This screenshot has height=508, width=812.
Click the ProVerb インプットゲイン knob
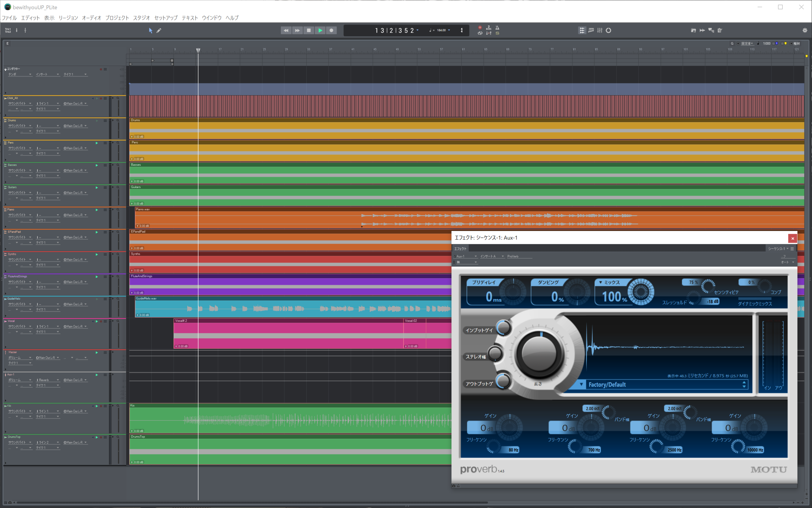coord(503,327)
